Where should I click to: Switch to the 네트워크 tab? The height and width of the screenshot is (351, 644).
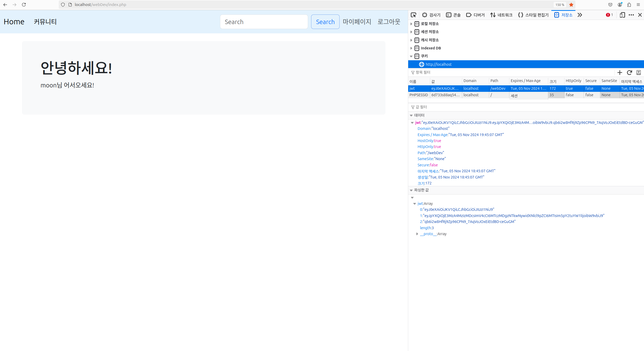[501, 15]
